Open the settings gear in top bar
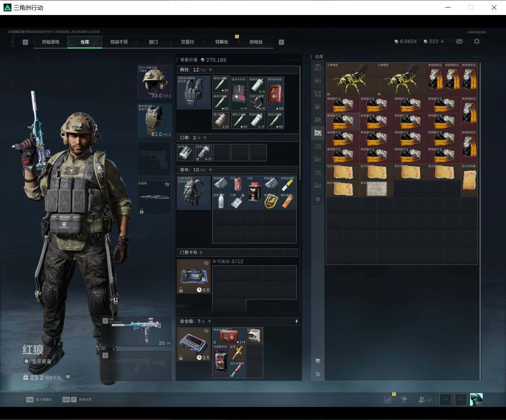 pos(477,41)
